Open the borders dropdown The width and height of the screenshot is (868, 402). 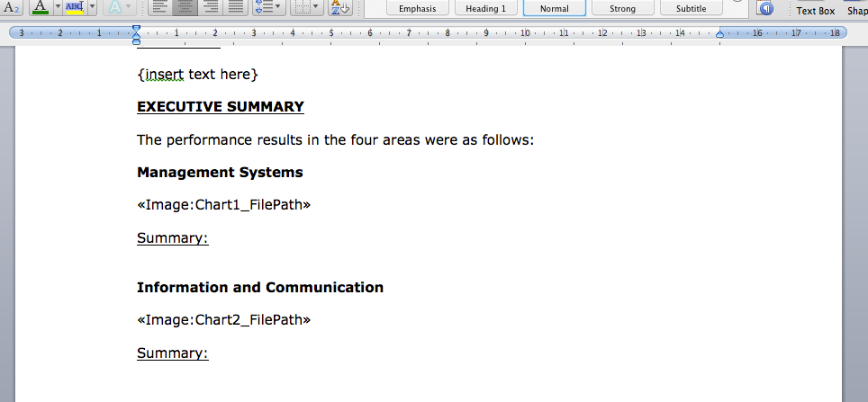[x=307, y=7]
